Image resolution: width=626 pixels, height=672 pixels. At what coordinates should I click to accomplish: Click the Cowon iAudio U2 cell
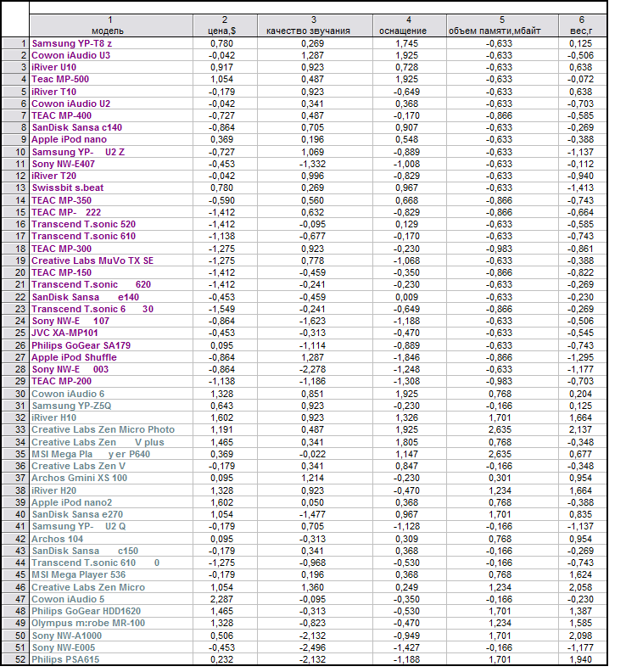click(111, 104)
